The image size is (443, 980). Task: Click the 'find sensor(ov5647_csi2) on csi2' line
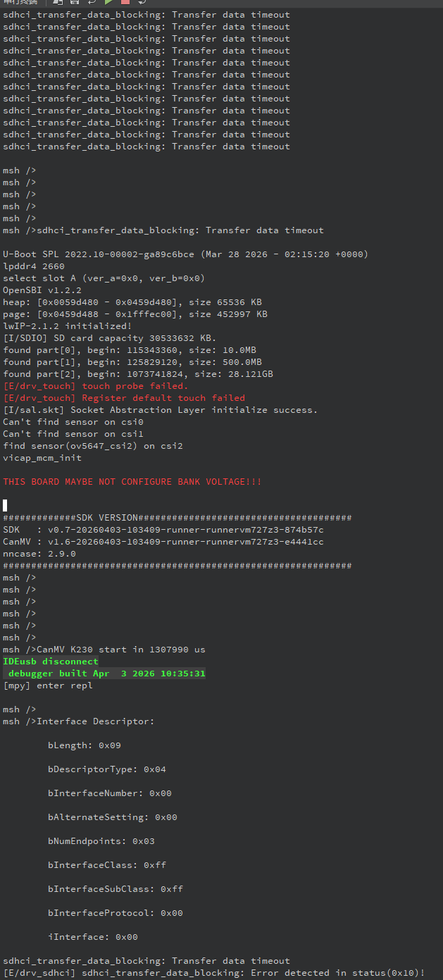[x=93, y=446]
